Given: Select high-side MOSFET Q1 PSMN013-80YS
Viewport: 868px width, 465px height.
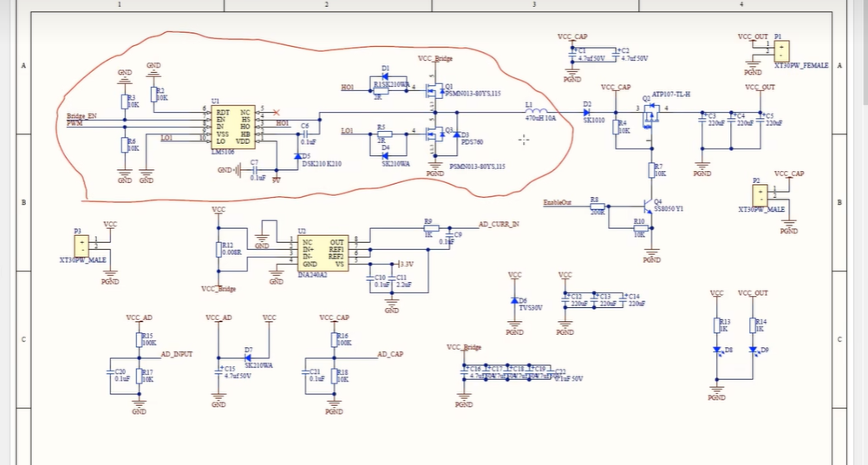Looking at the screenshot, I should (434, 89).
